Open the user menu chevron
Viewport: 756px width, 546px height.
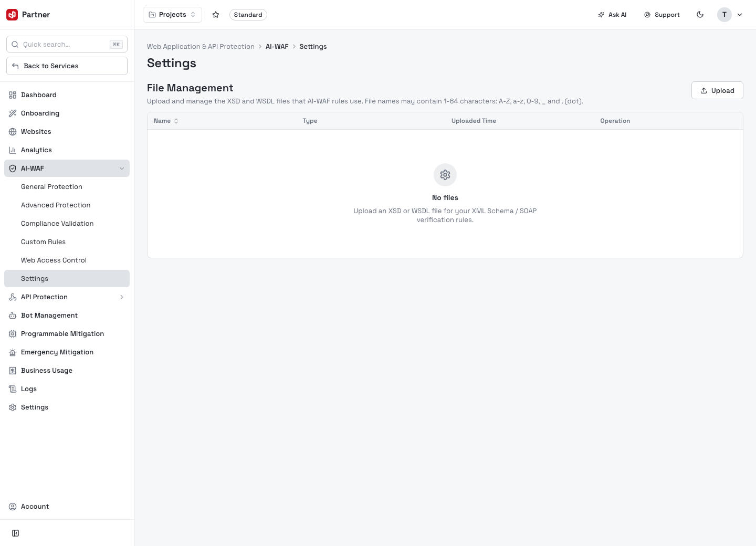pyautogui.click(x=740, y=15)
